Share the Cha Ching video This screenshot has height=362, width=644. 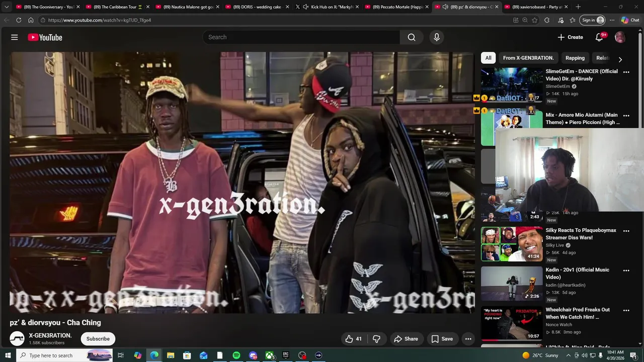[x=406, y=339]
